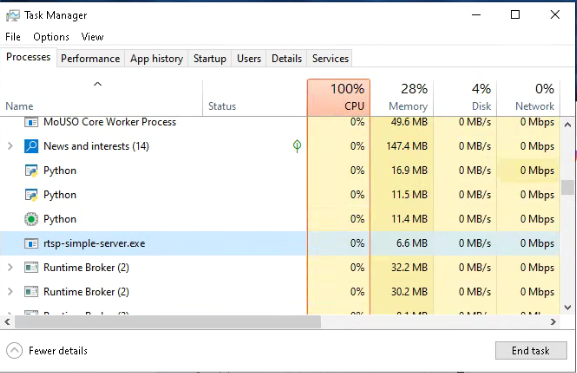Click the News and interests search icon
Screen dimensions: 577x373
pos(31,146)
